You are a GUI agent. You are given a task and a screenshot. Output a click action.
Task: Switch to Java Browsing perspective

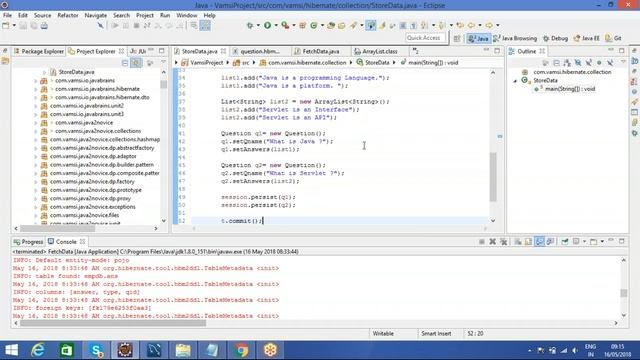(x=515, y=38)
